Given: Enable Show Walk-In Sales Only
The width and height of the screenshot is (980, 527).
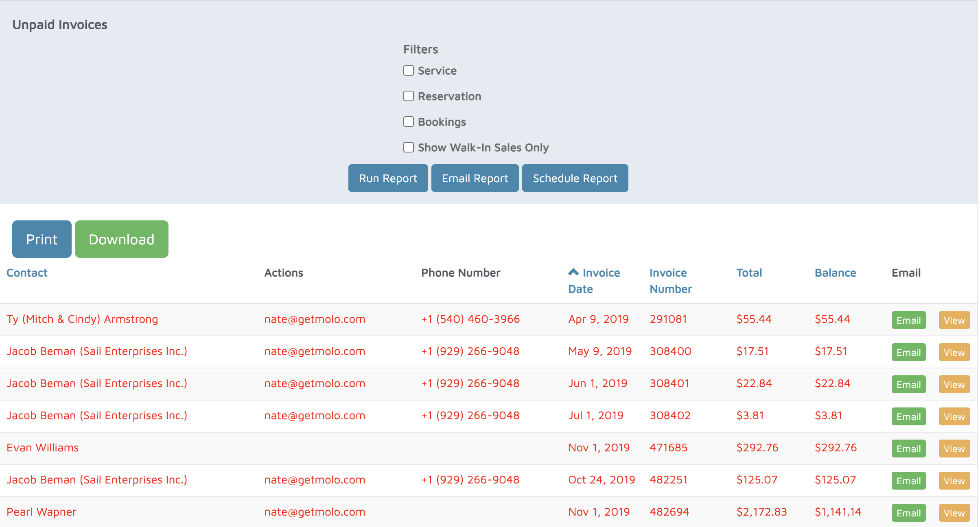Looking at the screenshot, I should tap(408, 147).
